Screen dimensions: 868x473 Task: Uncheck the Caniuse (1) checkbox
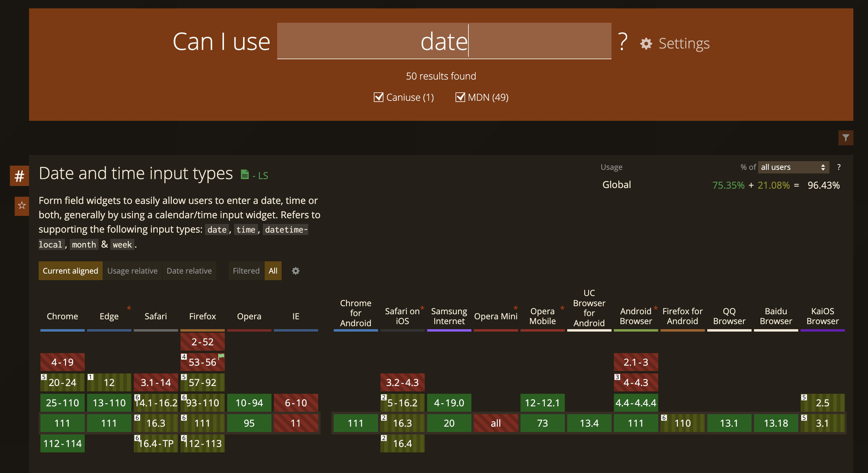coord(378,97)
